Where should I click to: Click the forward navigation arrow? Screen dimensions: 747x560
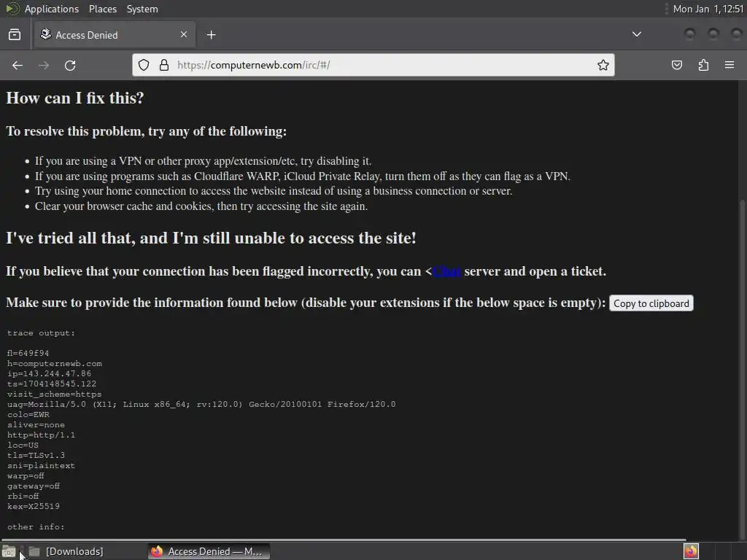(x=43, y=65)
